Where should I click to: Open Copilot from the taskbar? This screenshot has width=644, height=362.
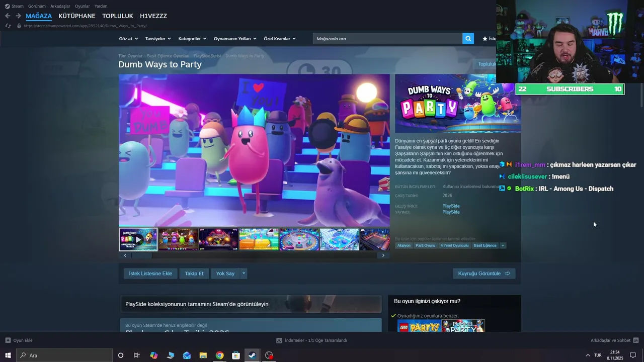point(154,355)
